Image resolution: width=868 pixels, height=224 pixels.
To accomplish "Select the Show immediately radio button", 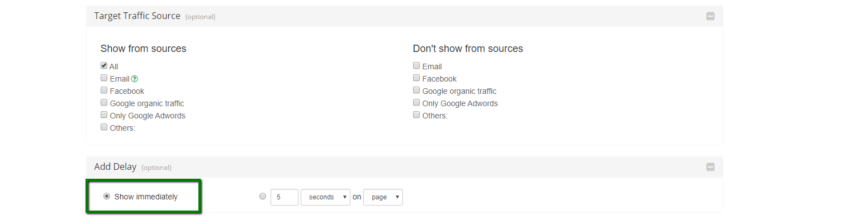I will [107, 197].
